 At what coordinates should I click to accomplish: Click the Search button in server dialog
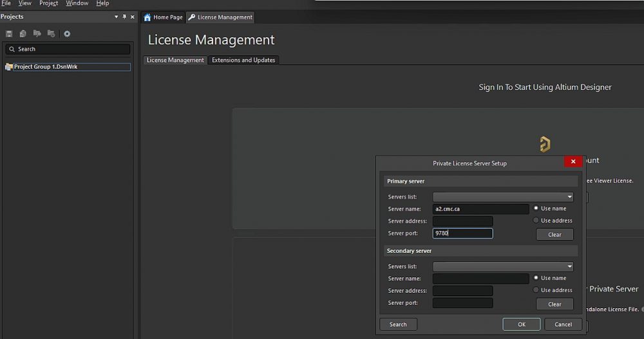[398, 324]
